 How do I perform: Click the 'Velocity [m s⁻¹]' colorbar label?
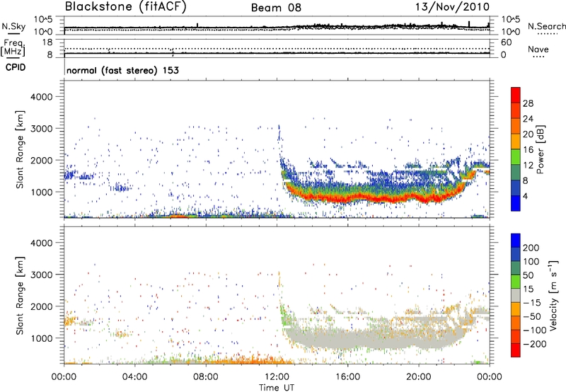[553, 295]
